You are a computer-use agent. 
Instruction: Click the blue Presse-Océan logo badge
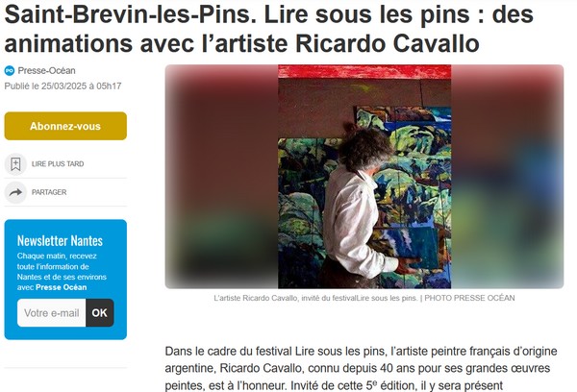coord(10,70)
